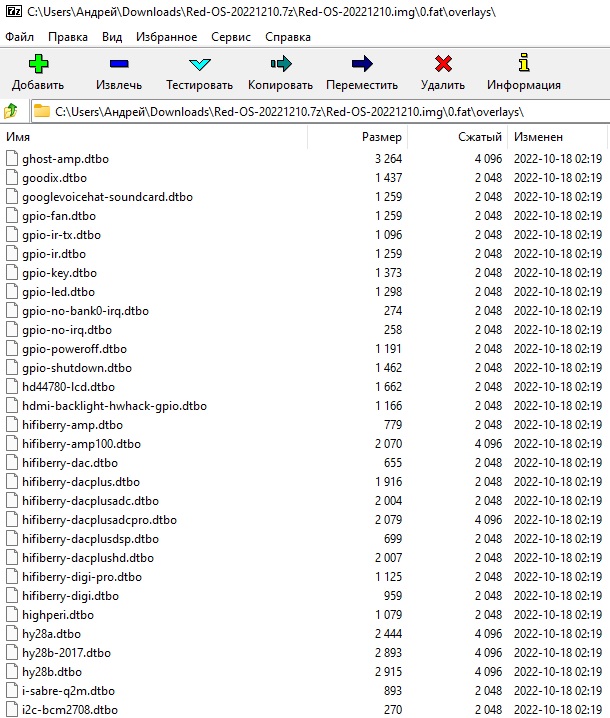Select hifiberry-dacplus.dtbo file name
Image resolution: width=610 pixels, height=718 pixels.
81,482
